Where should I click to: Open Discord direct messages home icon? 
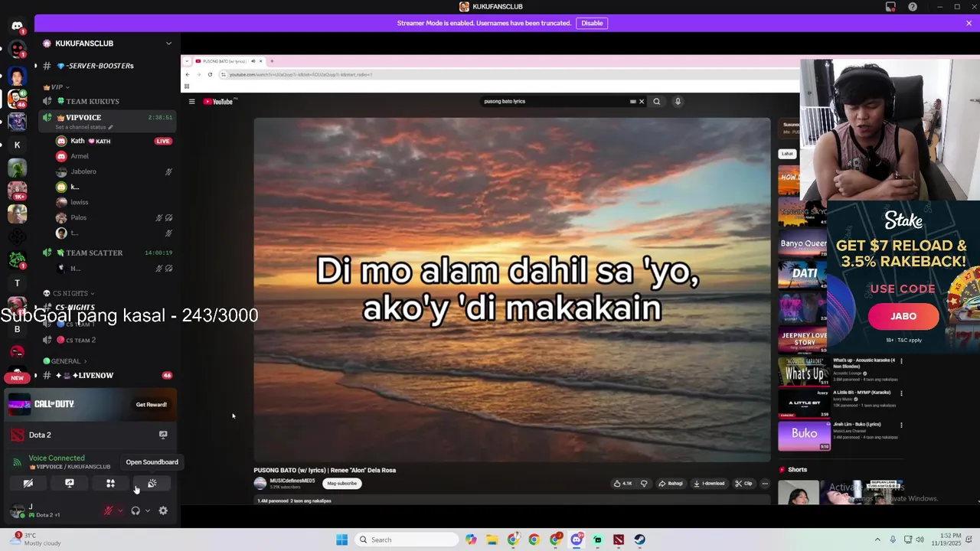pyautogui.click(x=17, y=25)
